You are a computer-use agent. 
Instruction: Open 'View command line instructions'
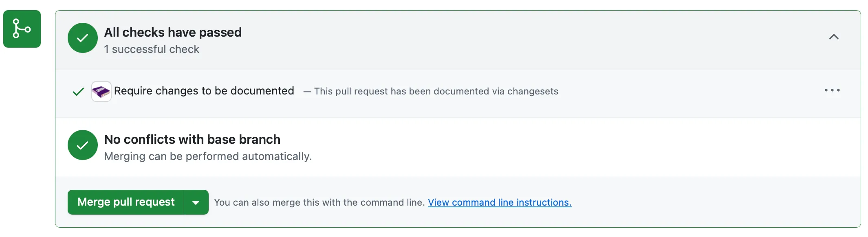500,202
